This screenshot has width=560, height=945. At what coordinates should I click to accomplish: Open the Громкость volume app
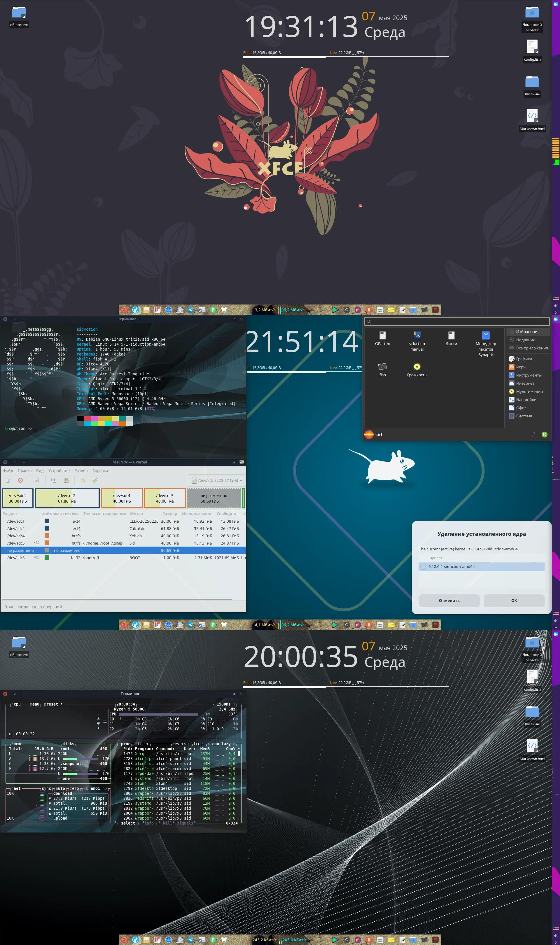[416, 370]
